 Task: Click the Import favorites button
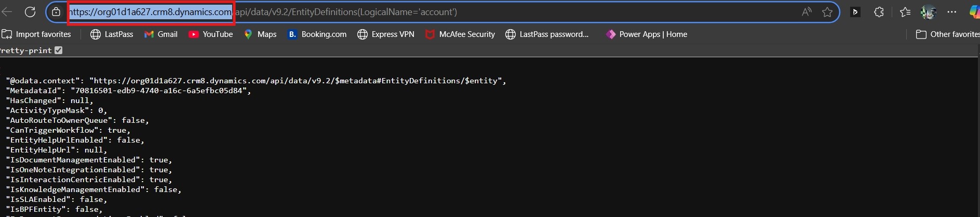[36, 34]
